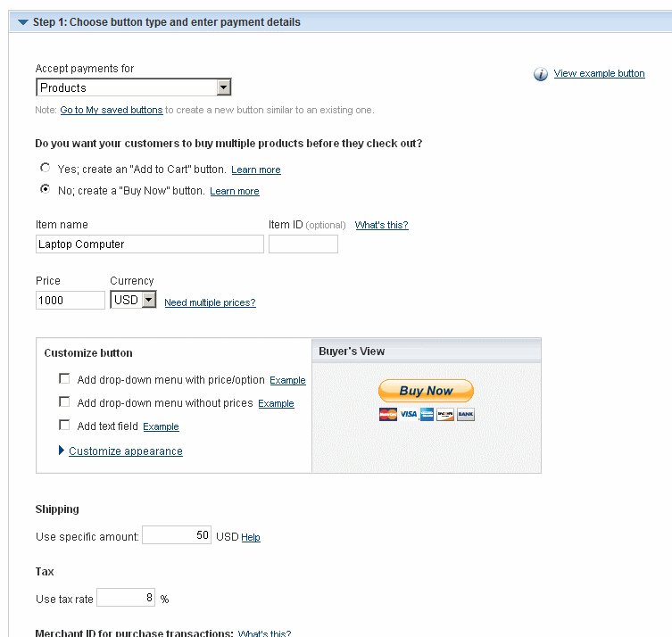Click the American Express card logo
Viewport: 672px width, 637px height.
click(427, 414)
